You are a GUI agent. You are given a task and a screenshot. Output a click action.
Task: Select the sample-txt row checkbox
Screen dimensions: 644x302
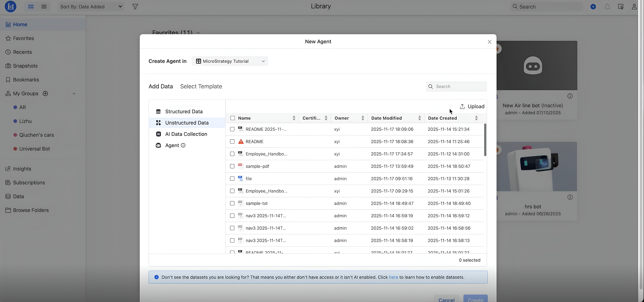232,203
